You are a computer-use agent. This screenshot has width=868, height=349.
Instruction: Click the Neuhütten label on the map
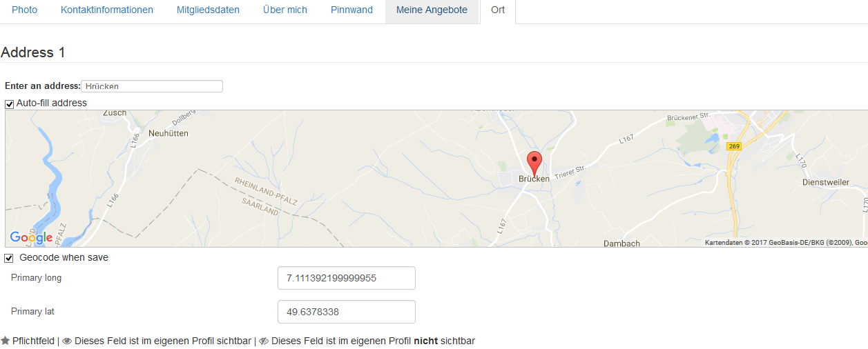coord(168,133)
